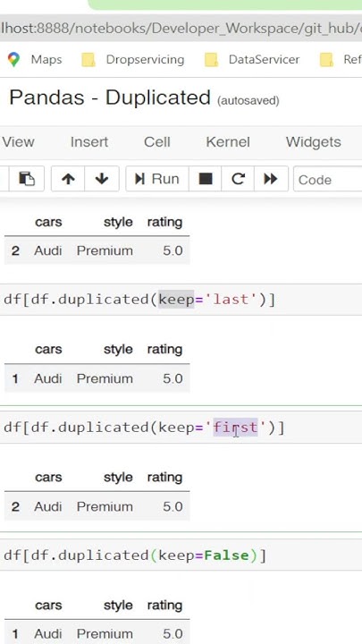This screenshot has height=644, width=362.
Task: Move selected cell up with arrow icon
Action: (x=68, y=179)
